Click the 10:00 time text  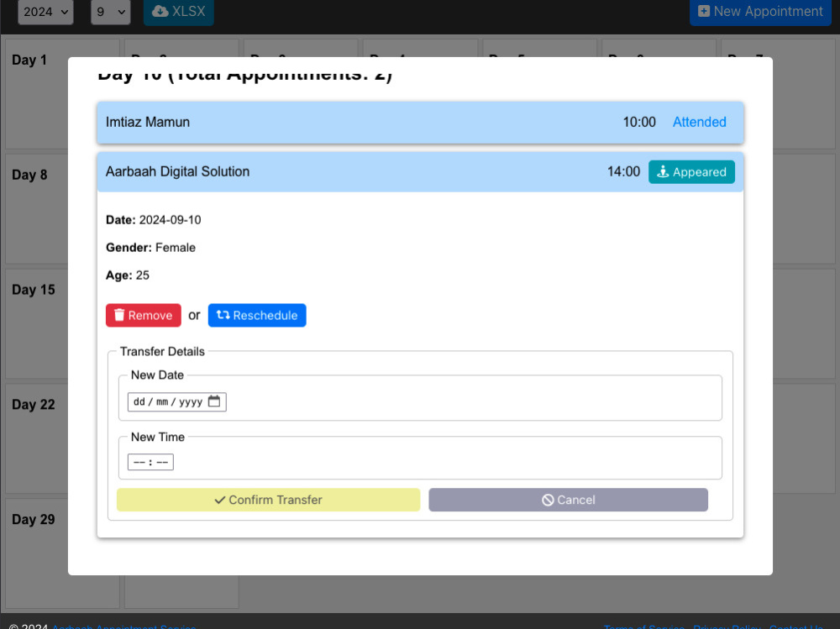coord(639,122)
